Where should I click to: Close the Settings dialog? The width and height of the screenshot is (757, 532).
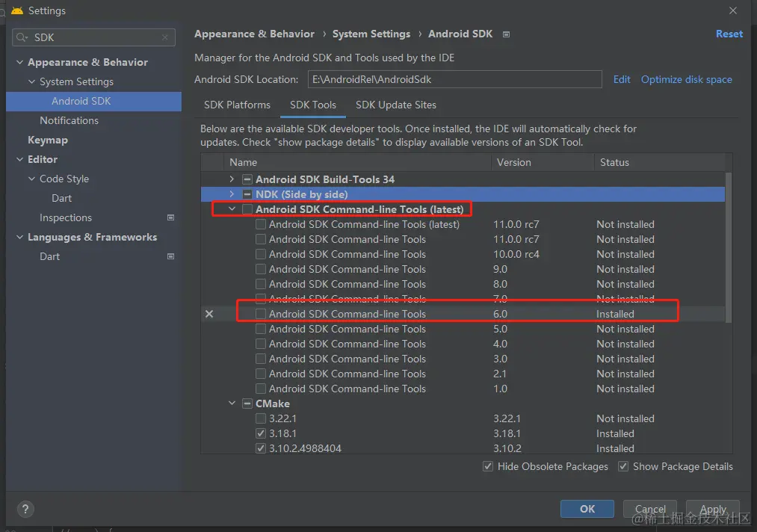pos(733,10)
